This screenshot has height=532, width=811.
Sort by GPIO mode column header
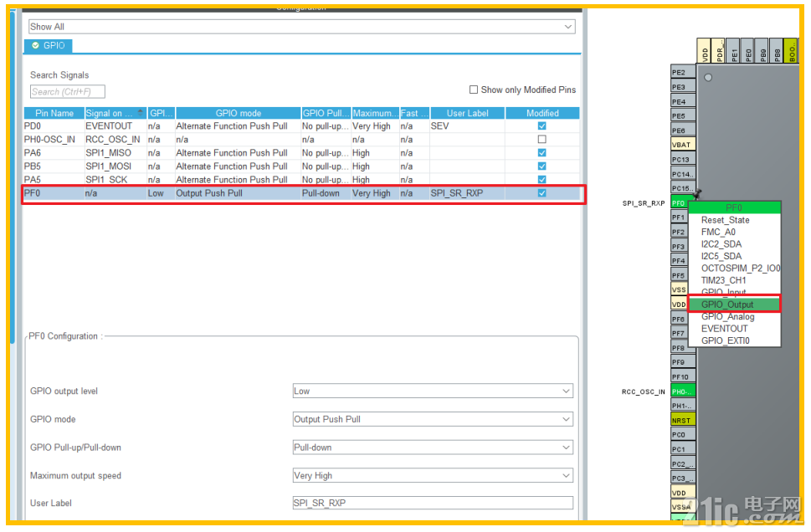[x=238, y=113]
